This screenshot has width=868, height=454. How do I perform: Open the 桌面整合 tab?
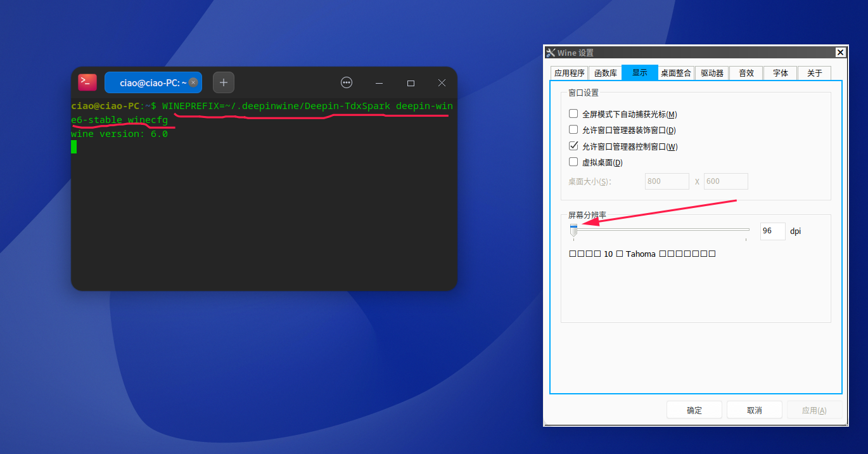(x=675, y=72)
